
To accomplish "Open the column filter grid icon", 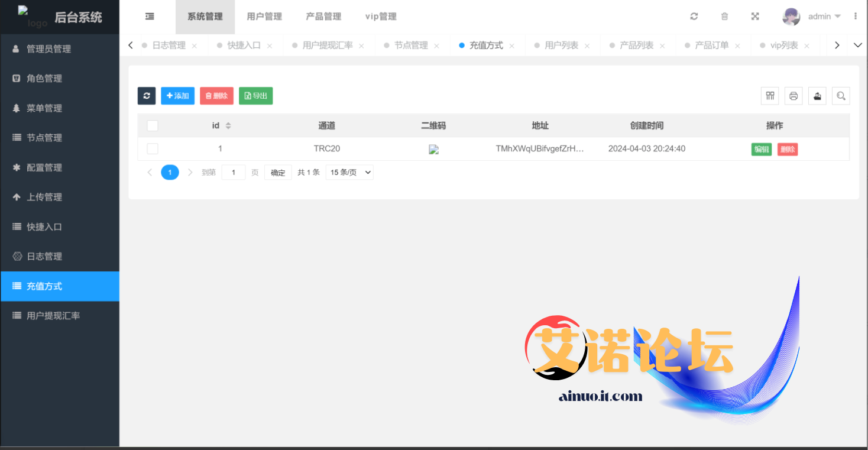I will click(770, 96).
